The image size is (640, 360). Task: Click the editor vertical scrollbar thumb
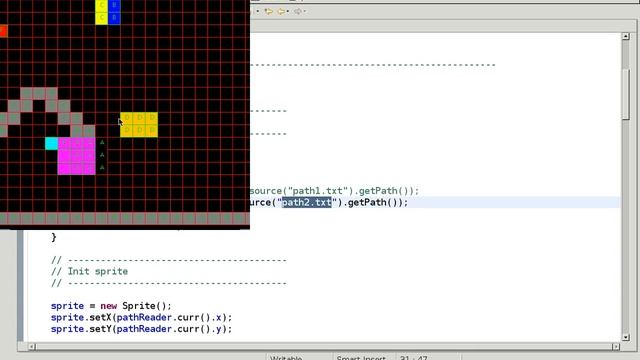coord(626,94)
